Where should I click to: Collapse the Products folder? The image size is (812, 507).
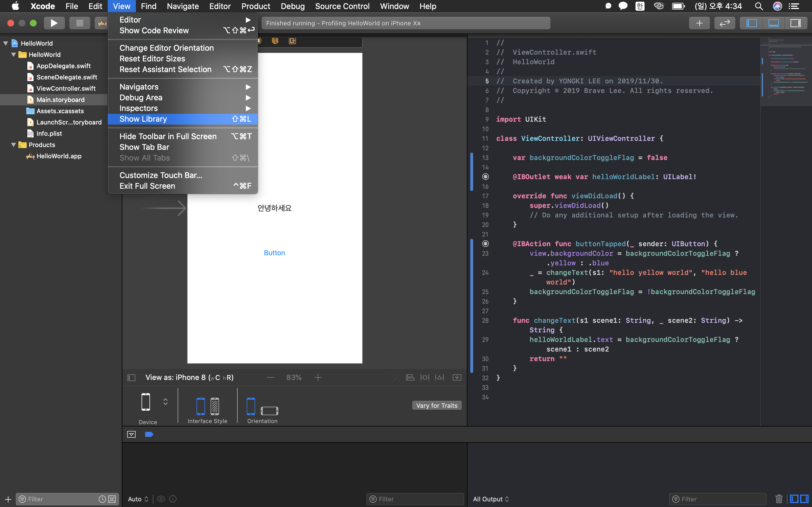coord(14,145)
